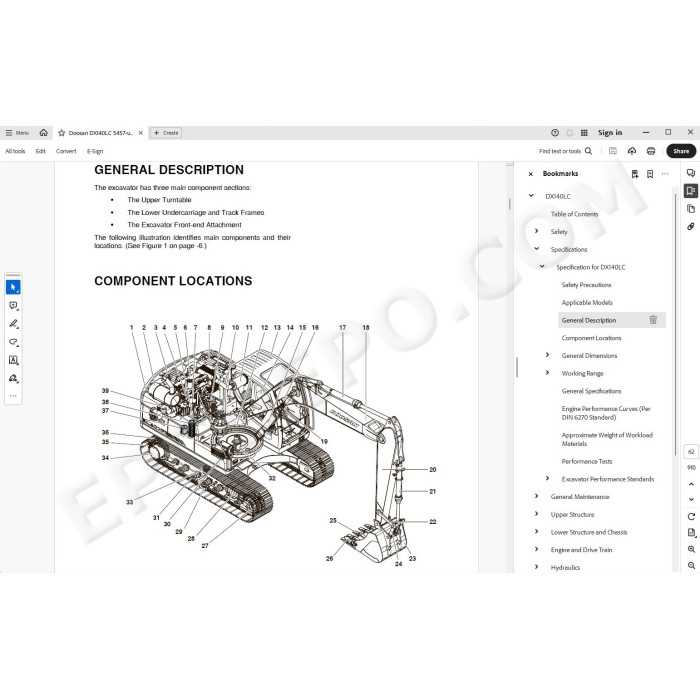Open the hamburger Menu button

click(17, 133)
